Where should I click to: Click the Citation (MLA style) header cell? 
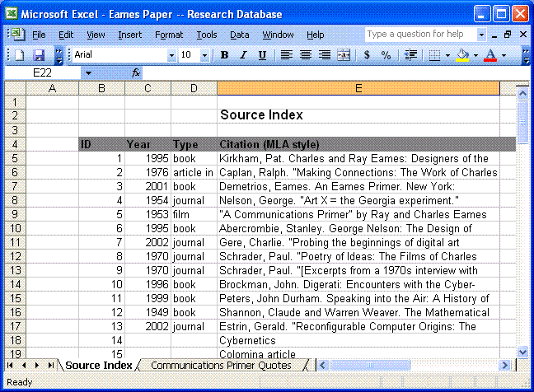358,144
